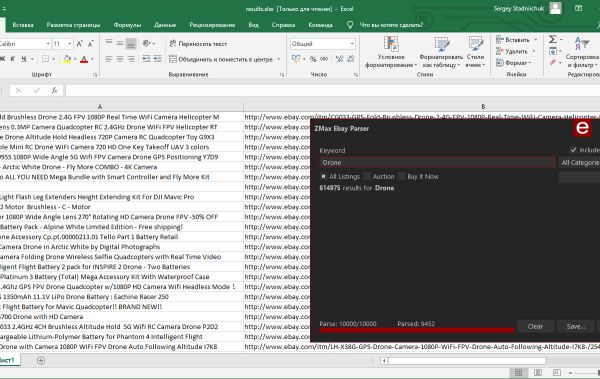Click the Sergey Stadnichuk account name
The height and width of the screenshot is (379, 600).
click(518, 8)
